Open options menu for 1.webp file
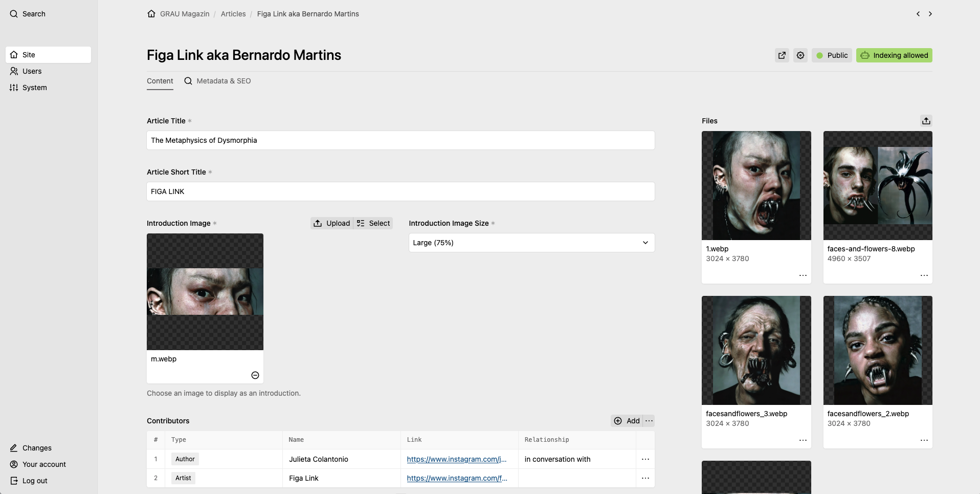Screen dimensions: 980x494 pyautogui.click(x=803, y=275)
